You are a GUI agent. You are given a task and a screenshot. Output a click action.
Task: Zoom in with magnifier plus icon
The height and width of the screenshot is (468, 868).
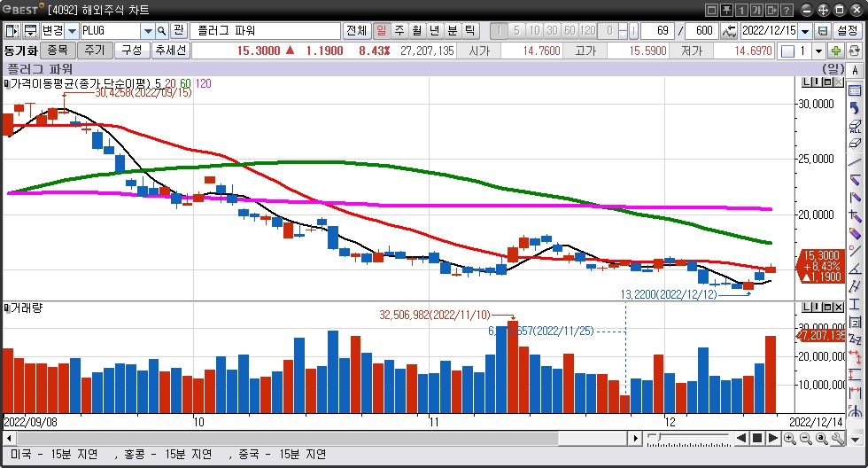point(790,439)
